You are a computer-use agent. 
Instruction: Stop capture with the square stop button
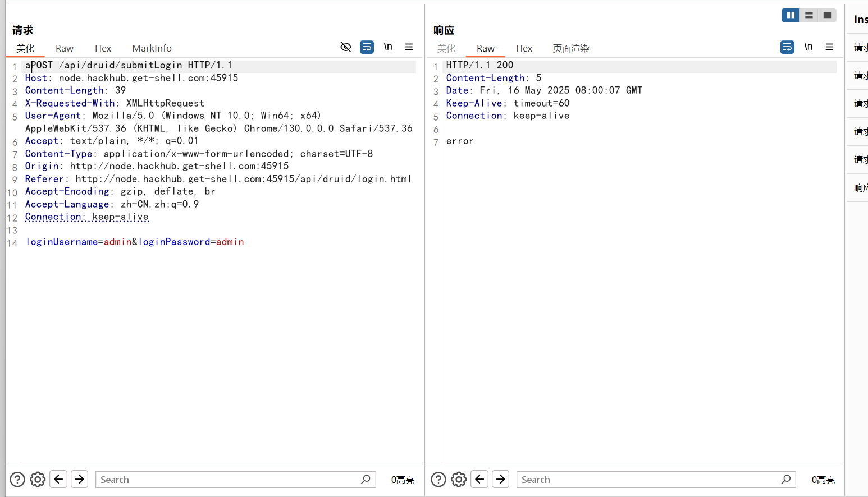pyautogui.click(x=826, y=15)
